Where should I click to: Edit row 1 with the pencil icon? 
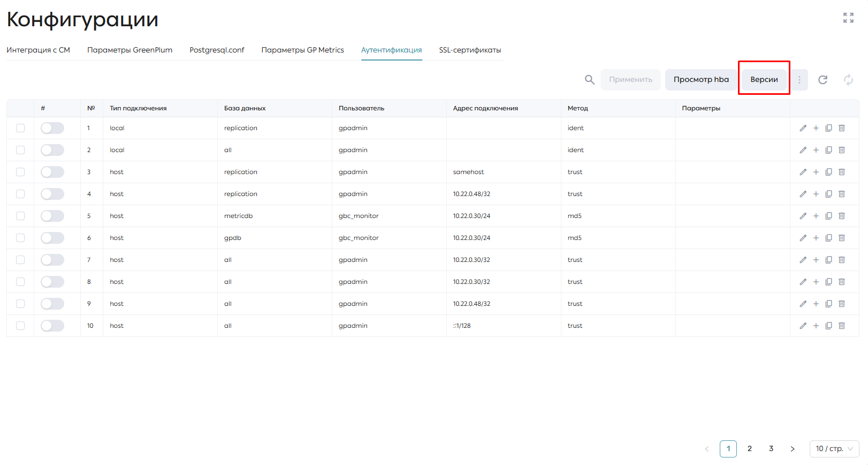[x=803, y=128]
